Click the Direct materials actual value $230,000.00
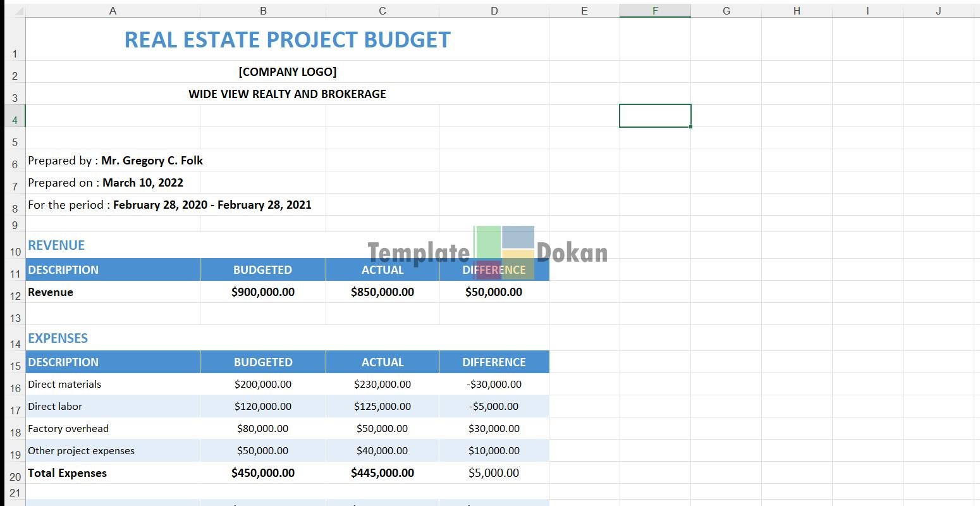Screen dimensions: 980x506 point(383,385)
